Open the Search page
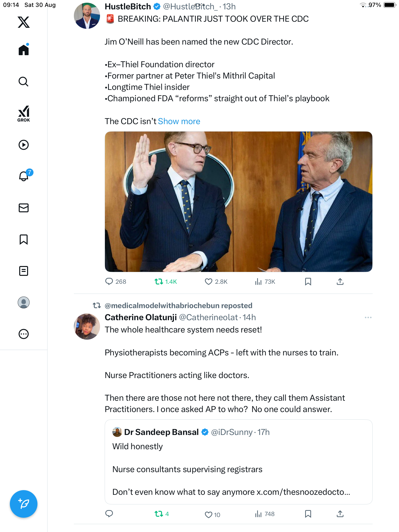Screen dimensions: 399x532 click(x=24, y=82)
